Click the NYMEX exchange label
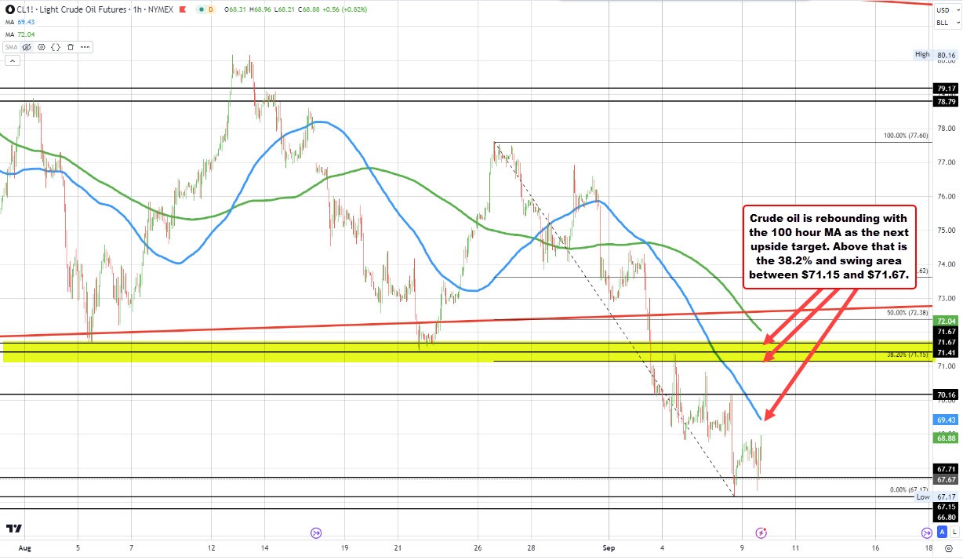Screen dimensions: 963x560 pos(161,9)
